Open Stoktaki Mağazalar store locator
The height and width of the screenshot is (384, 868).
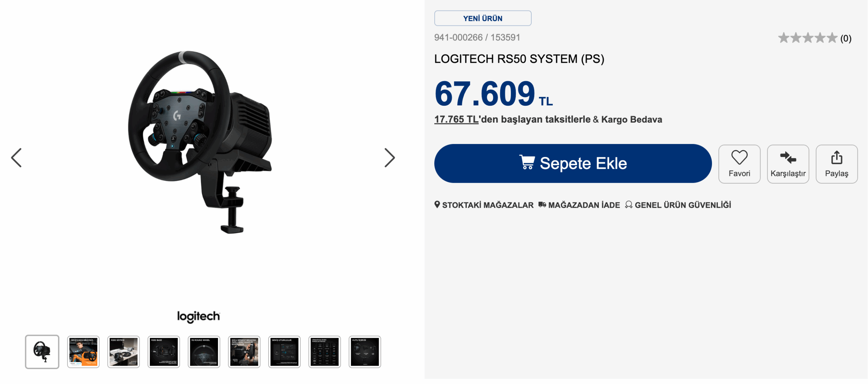(x=484, y=205)
